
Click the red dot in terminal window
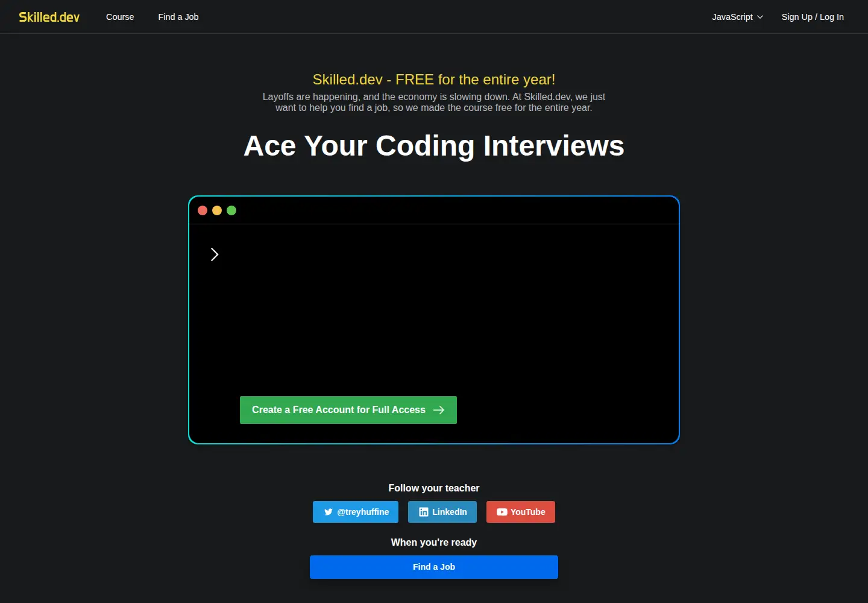tap(203, 210)
